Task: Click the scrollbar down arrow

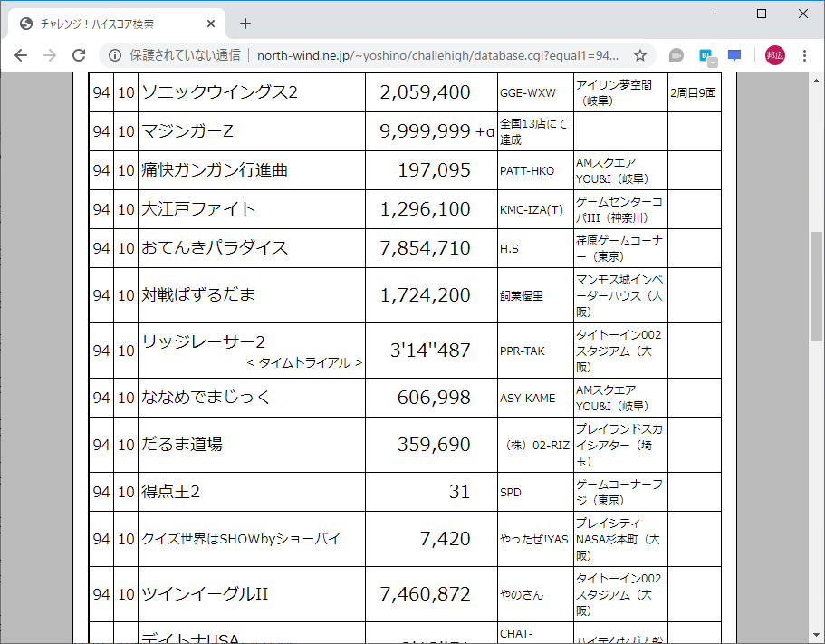Action: pos(818,637)
